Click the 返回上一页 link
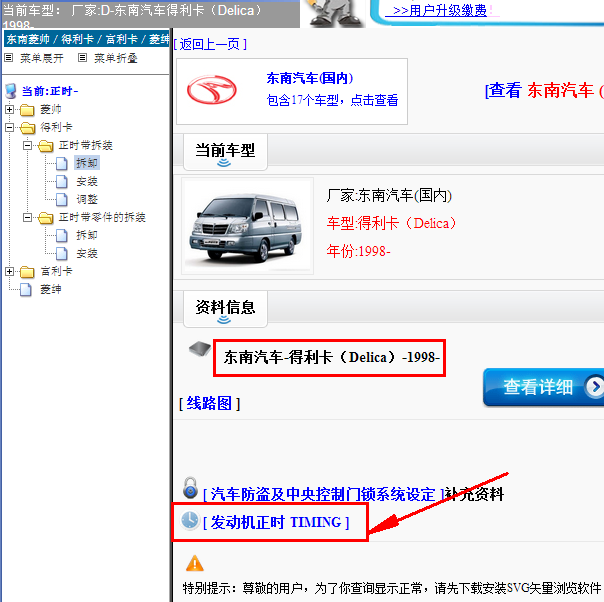Screen dimensions: 604x602 coord(210,44)
